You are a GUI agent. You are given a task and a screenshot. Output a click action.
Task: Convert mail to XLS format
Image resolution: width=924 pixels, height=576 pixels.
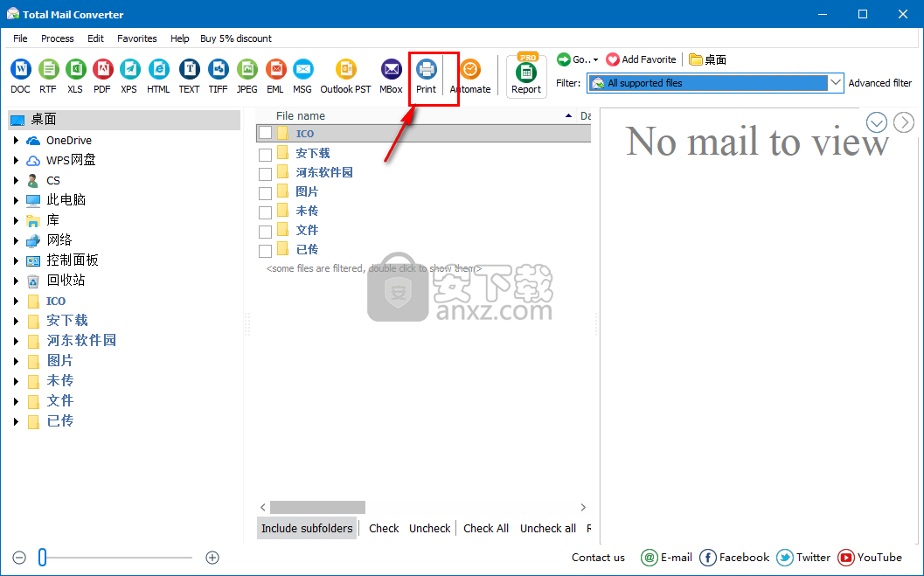[75, 76]
